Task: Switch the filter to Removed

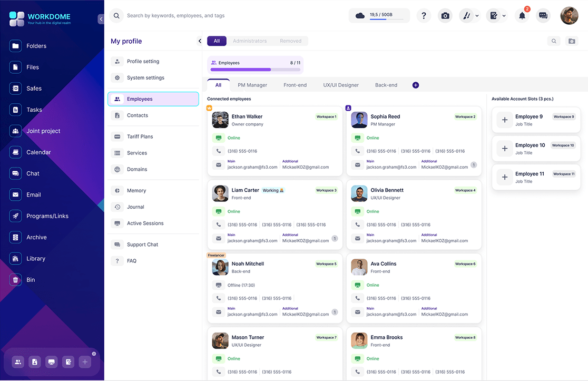Action: click(x=291, y=41)
